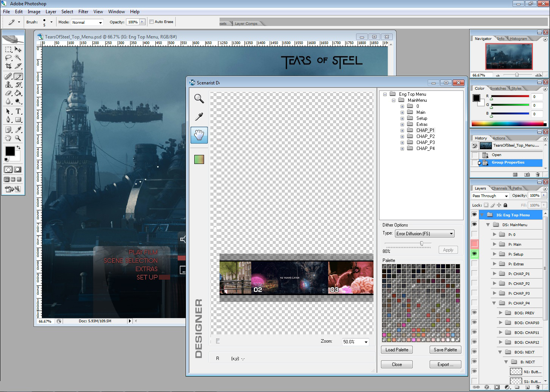Select the Zoom magnifier tool in Scenarist Designer
550x392 pixels.
pyautogui.click(x=199, y=99)
